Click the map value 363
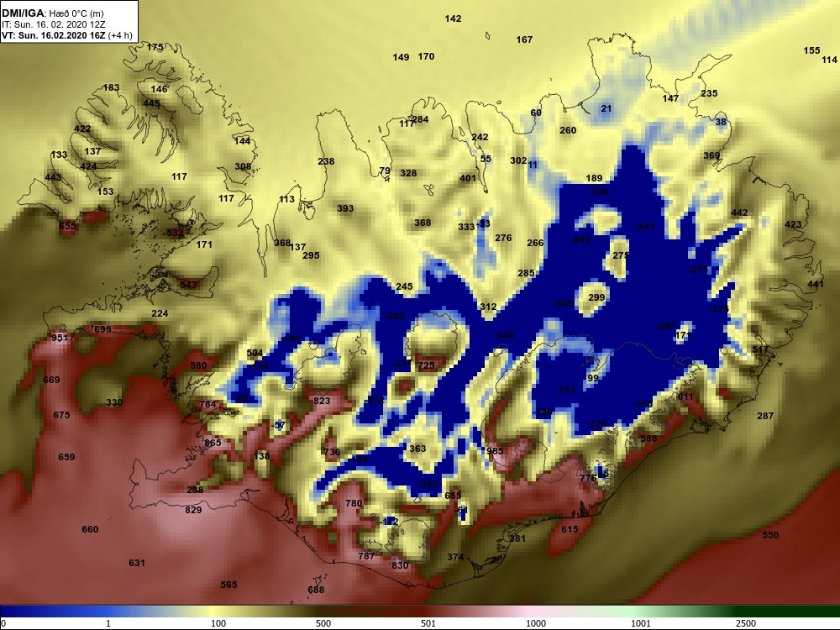The width and height of the screenshot is (840, 630). pos(417,449)
